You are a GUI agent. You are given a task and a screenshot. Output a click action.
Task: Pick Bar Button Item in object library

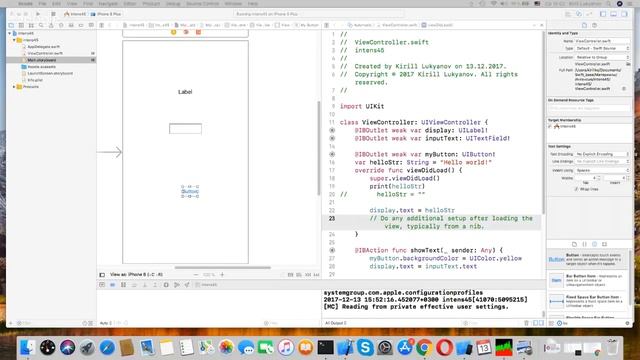tap(589, 280)
